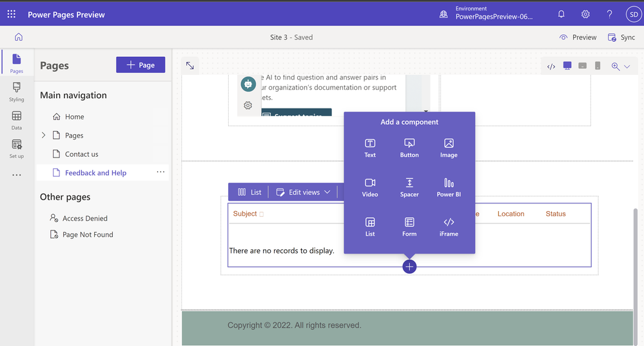Click the Location column header
This screenshot has width=644, height=346.
pyautogui.click(x=511, y=214)
